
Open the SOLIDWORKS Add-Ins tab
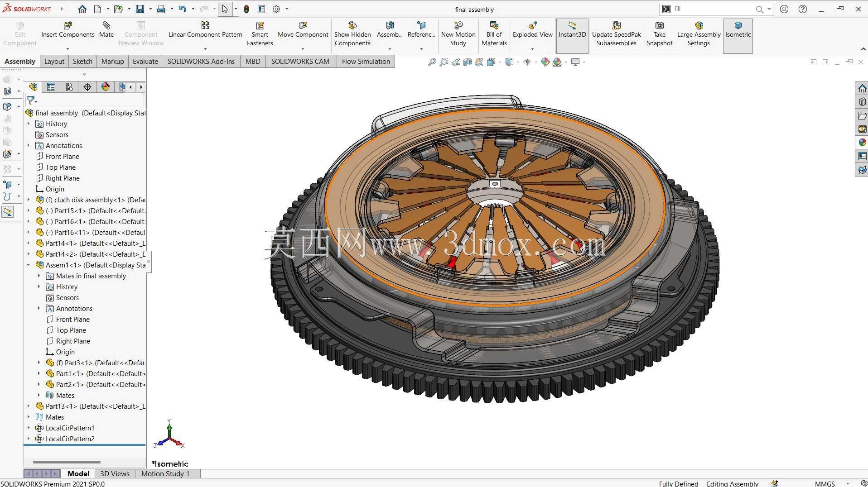[x=201, y=62]
